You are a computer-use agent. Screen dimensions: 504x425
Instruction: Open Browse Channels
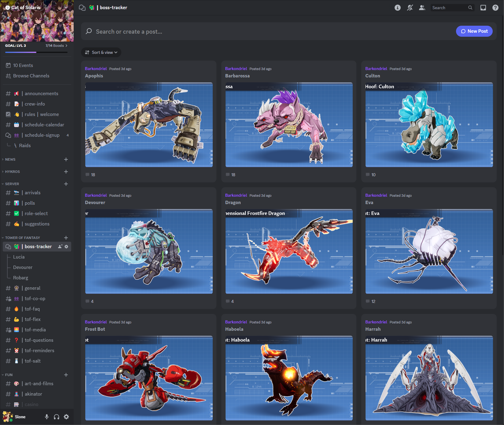[x=37, y=76]
